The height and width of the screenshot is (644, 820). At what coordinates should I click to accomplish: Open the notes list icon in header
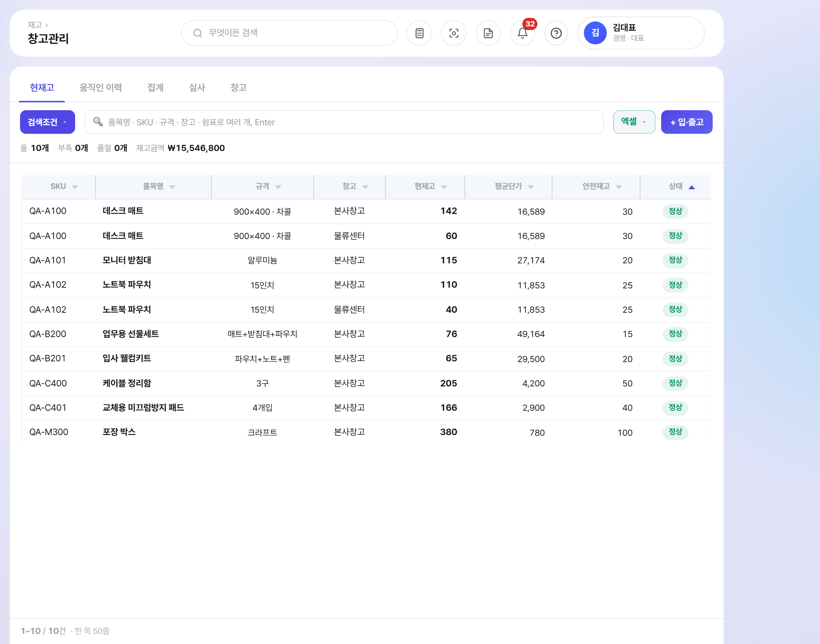coord(419,33)
